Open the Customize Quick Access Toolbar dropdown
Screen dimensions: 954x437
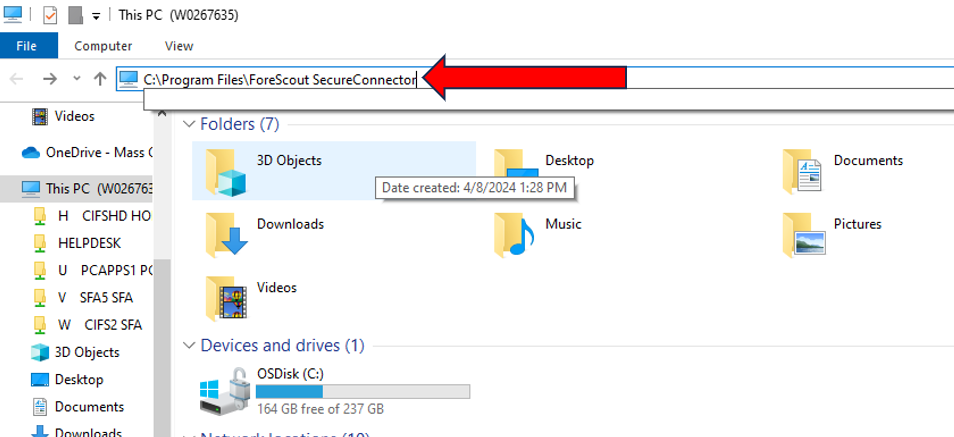click(96, 16)
